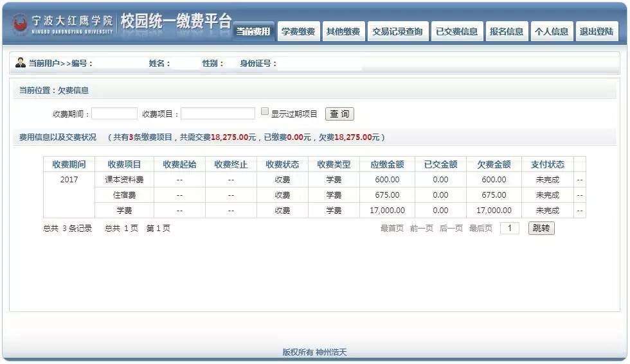
Task: Focus the 收费期间 input field
Action: click(x=114, y=114)
